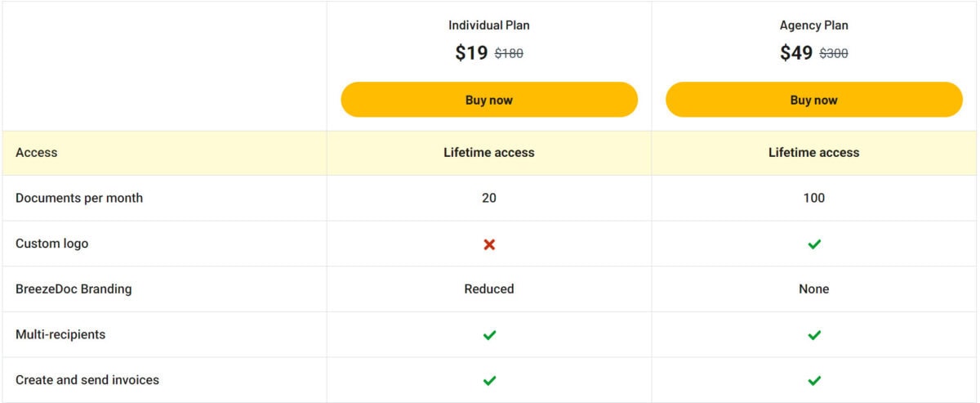Click the crossed-out $300 price
Screen dimensions: 980x403
click(x=834, y=54)
